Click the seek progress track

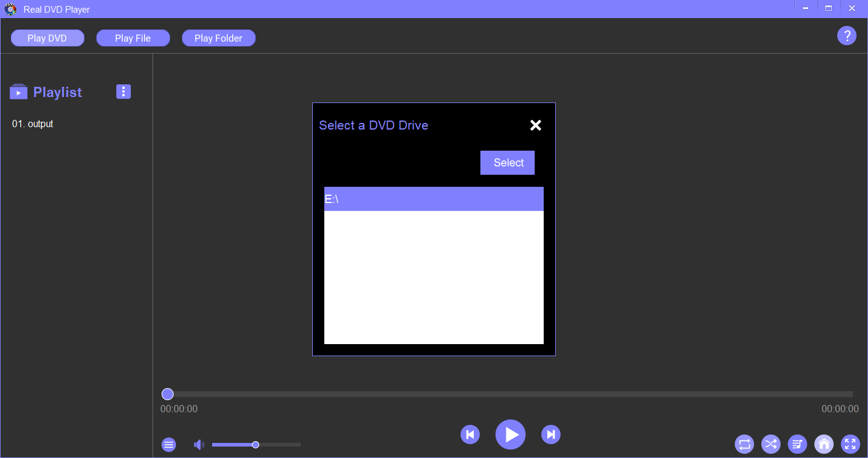507,394
